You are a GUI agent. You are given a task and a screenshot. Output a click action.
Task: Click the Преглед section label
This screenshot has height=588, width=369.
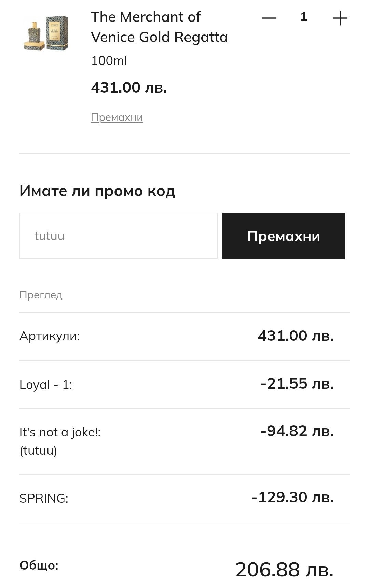[41, 295]
